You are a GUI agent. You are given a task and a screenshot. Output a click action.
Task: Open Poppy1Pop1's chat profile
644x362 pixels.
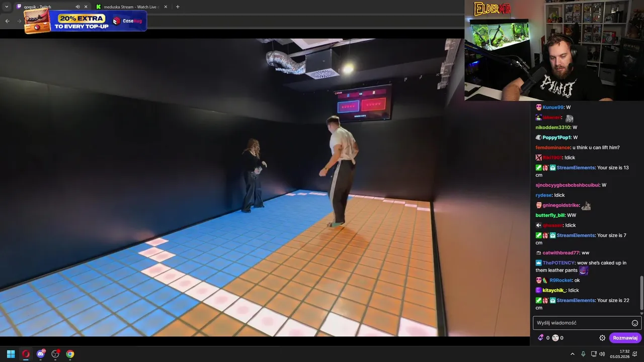[x=556, y=137]
